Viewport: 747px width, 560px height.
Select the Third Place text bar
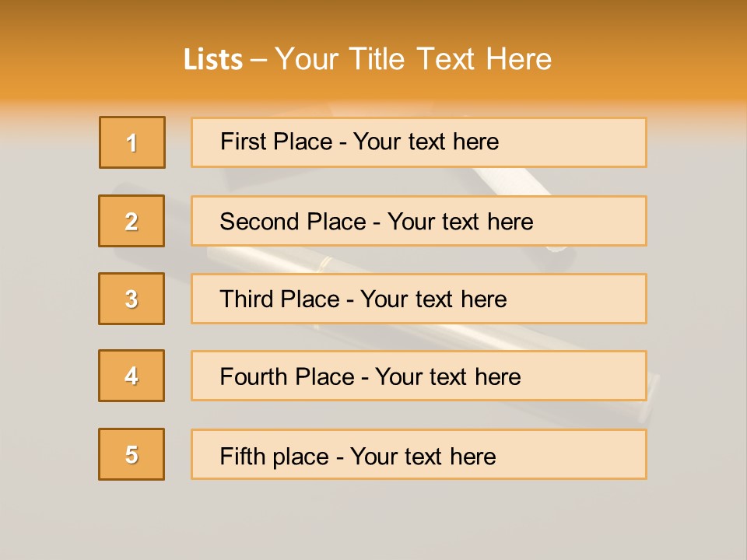[x=419, y=299]
